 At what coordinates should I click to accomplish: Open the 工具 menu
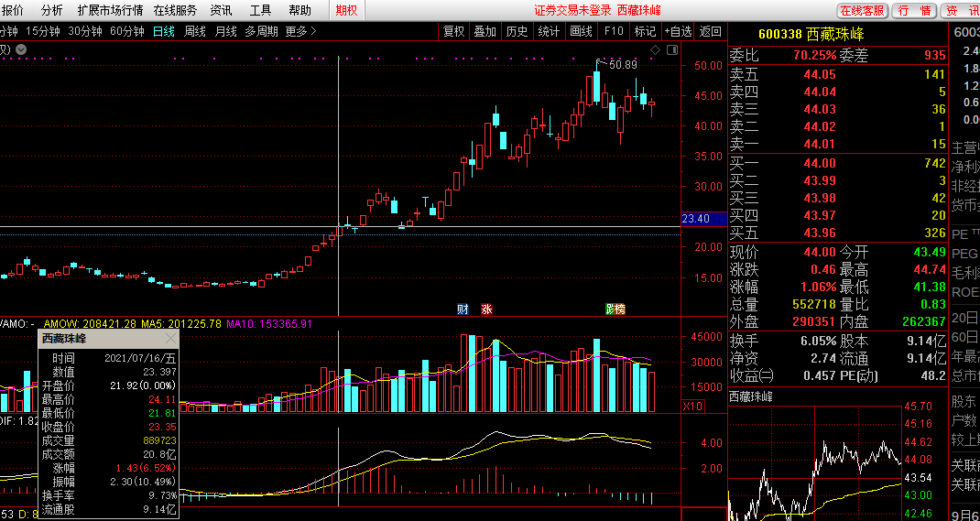pyautogui.click(x=260, y=10)
